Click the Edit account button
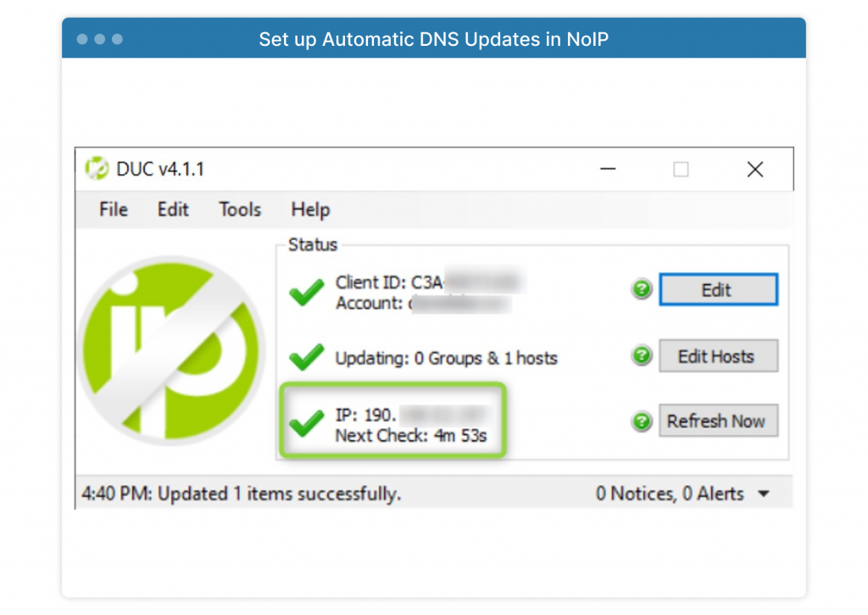Screen dimensions: 868x615 tap(718, 289)
